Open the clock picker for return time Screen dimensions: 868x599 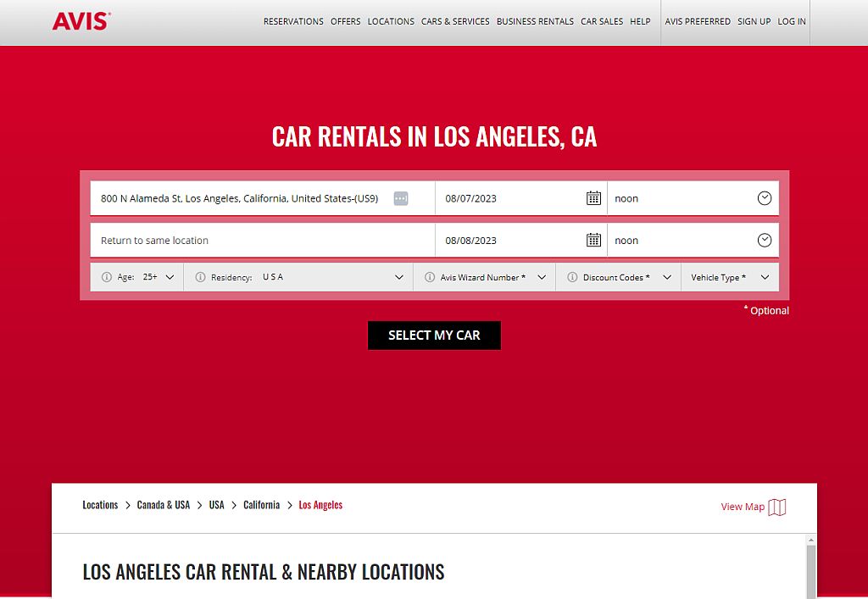tap(765, 240)
